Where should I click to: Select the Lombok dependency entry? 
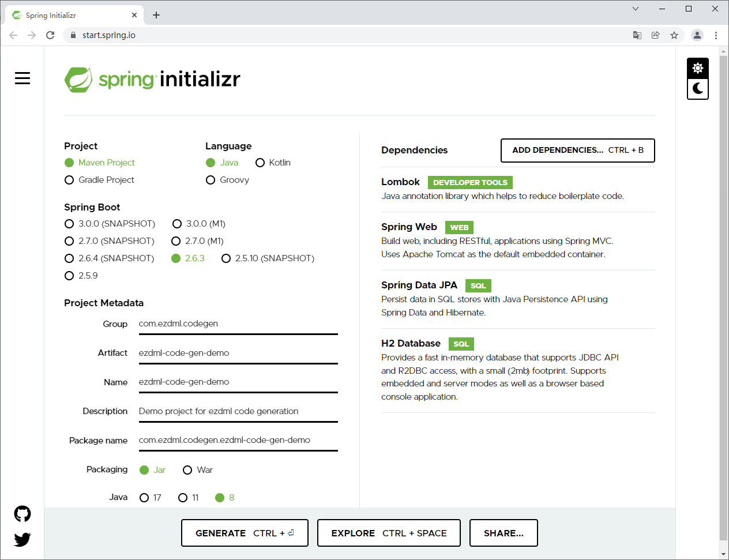tap(518, 189)
